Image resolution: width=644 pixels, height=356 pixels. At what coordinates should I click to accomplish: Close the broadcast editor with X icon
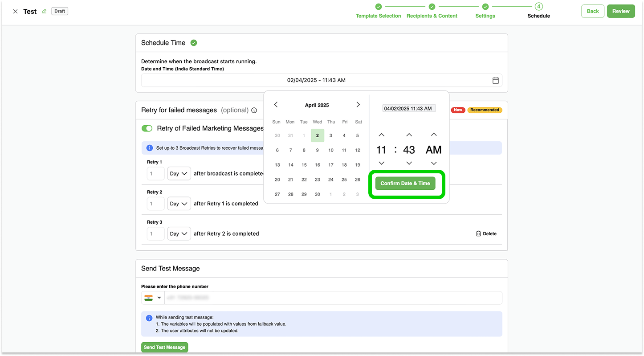[x=15, y=12]
